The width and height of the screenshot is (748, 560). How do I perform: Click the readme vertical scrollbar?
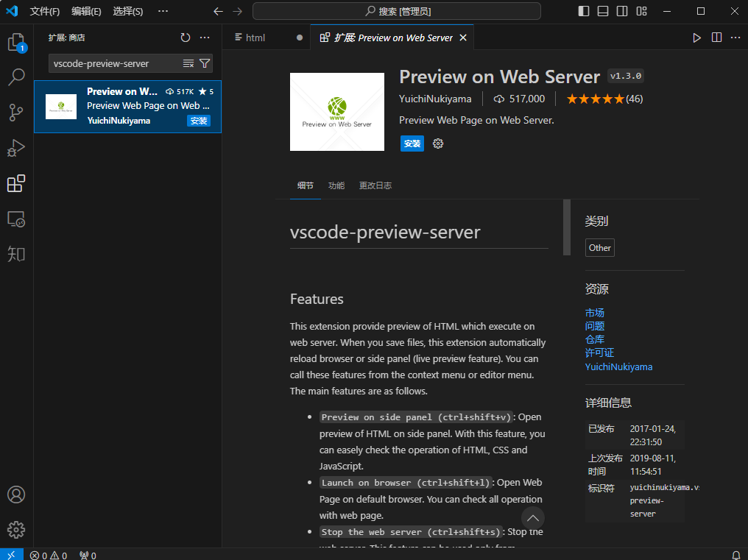point(567,227)
